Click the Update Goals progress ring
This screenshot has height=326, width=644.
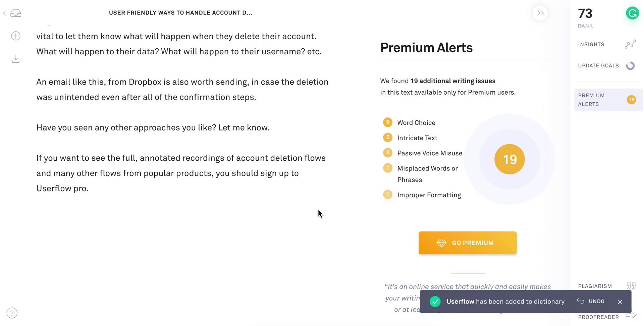(630, 66)
